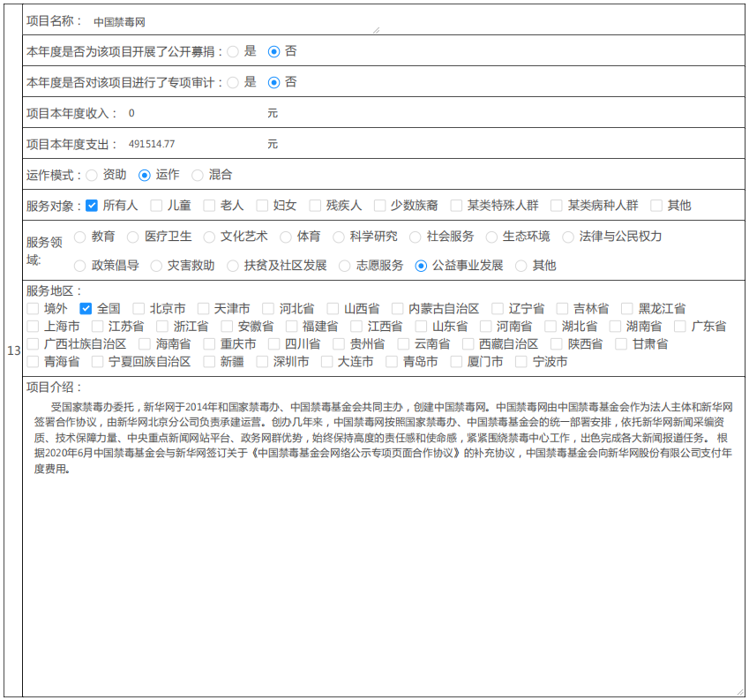
Task: Check 北京市 in service regions
Action: point(139,309)
